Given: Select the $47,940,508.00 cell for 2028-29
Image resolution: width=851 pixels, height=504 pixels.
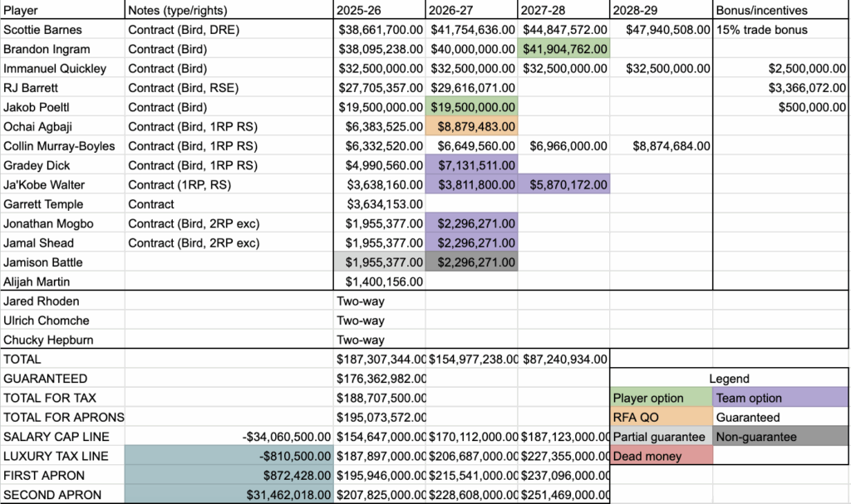Looking at the screenshot, I should pos(661,29).
